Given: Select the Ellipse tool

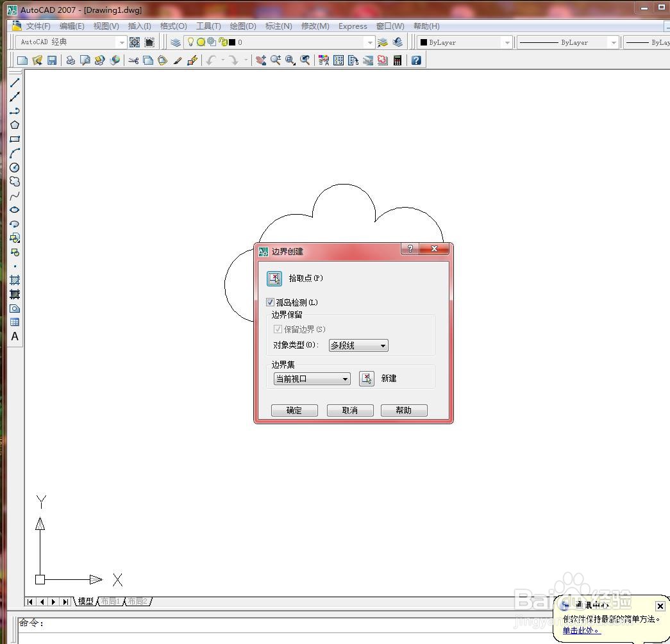Looking at the screenshot, I should pos(15,210).
